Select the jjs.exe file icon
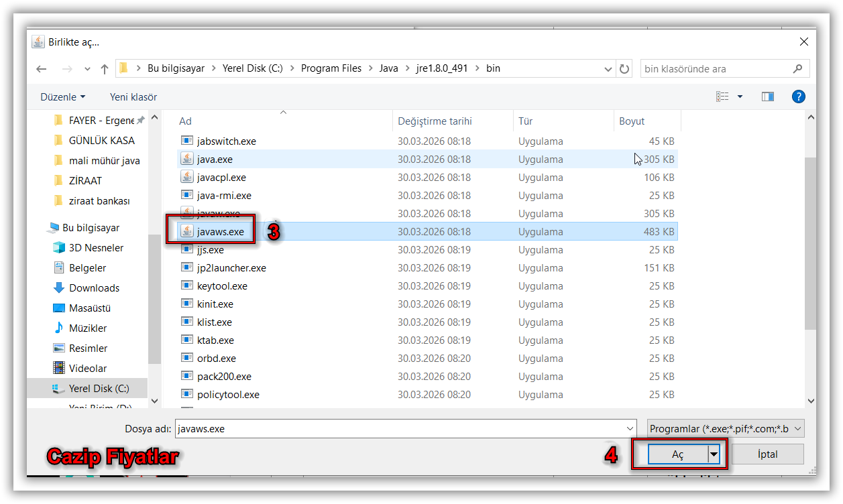This screenshot has width=843, height=504. (x=186, y=249)
